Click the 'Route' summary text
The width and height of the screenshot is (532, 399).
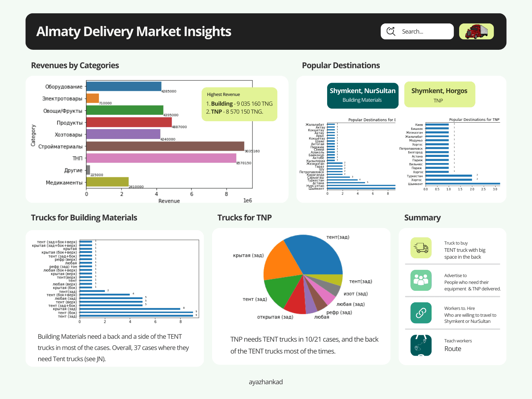[453, 349]
